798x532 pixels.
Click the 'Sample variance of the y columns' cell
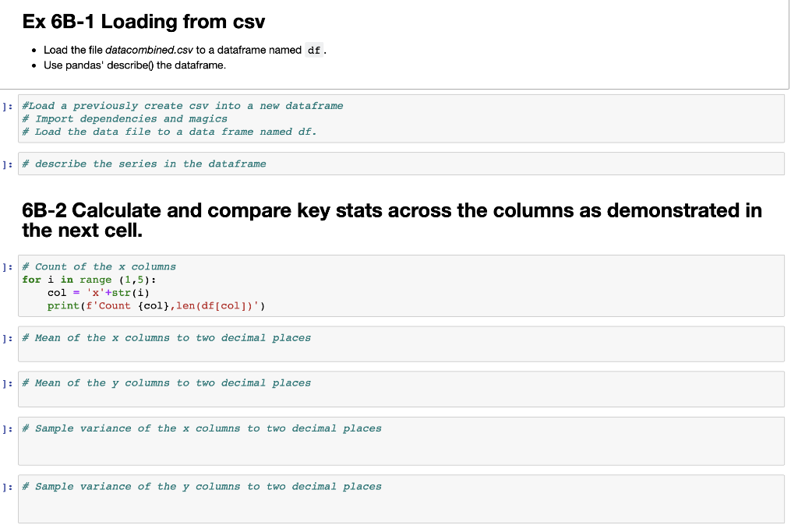(401, 499)
